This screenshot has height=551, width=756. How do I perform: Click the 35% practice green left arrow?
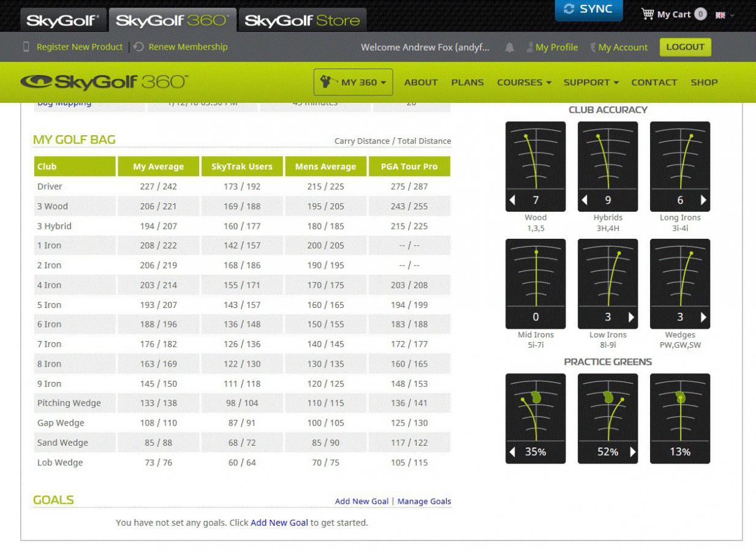point(512,452)
